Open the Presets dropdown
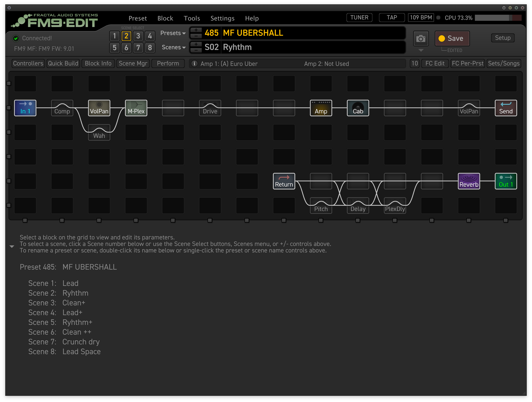532x402 pixels. [173, 33]
